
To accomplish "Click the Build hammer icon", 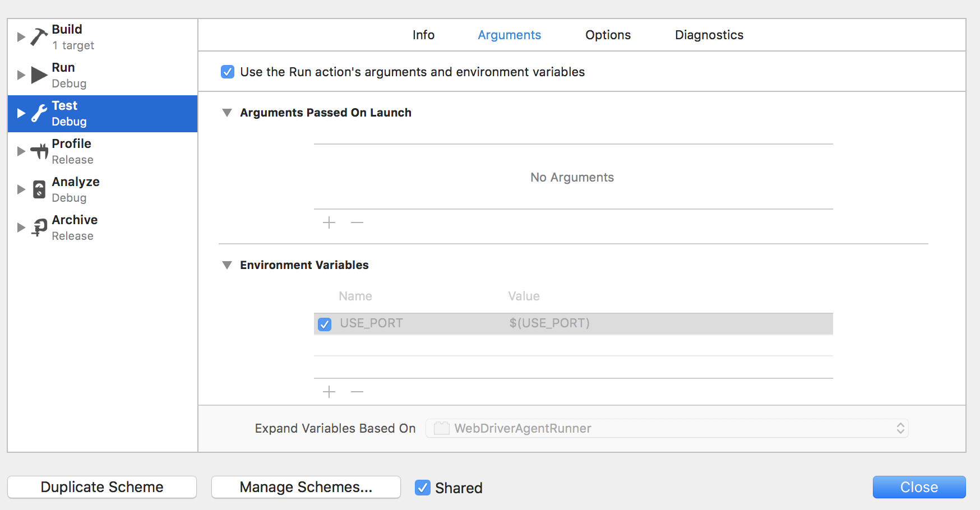I will 39,37.
